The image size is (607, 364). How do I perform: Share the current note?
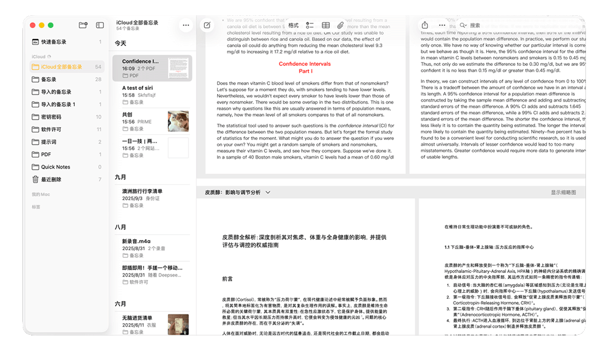point(425,25)
